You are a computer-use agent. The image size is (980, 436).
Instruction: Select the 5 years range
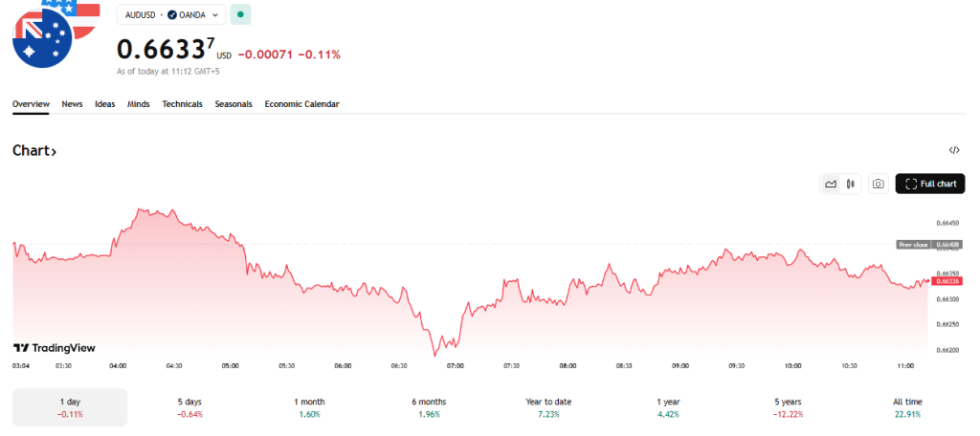pos(788,407)
